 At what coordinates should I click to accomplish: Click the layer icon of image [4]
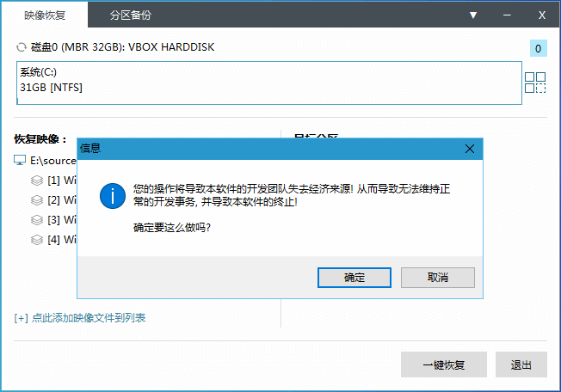36,240
